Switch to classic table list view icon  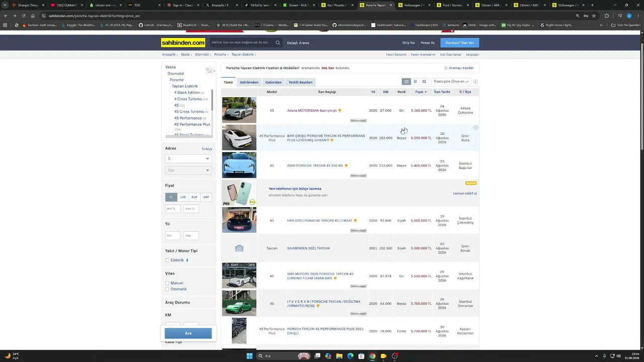tap(406, 81)
